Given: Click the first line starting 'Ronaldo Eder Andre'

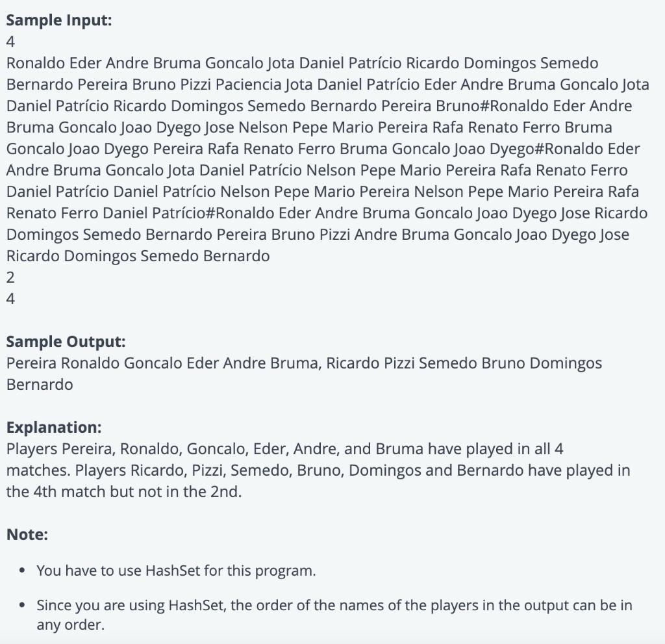Looking at the screenshot, I should pos(303,63).
